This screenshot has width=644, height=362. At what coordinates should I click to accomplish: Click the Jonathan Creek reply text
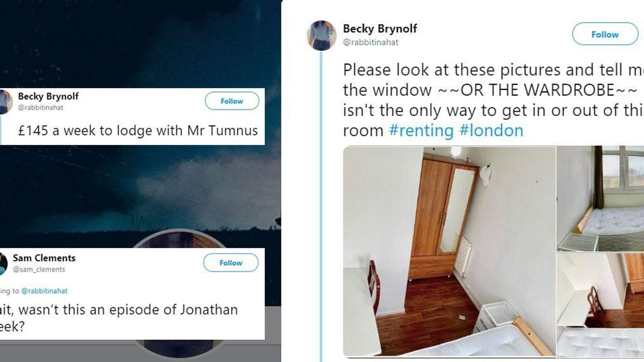click(x=119, y=318)
